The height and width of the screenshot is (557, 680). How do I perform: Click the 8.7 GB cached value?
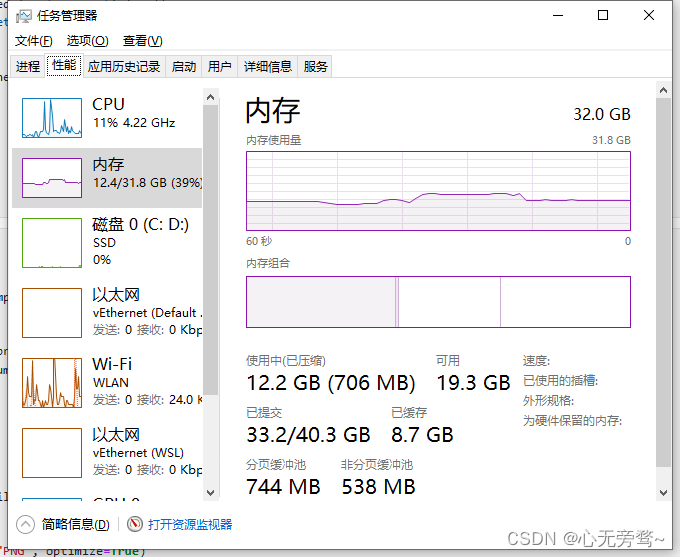[x=422, y=435]
